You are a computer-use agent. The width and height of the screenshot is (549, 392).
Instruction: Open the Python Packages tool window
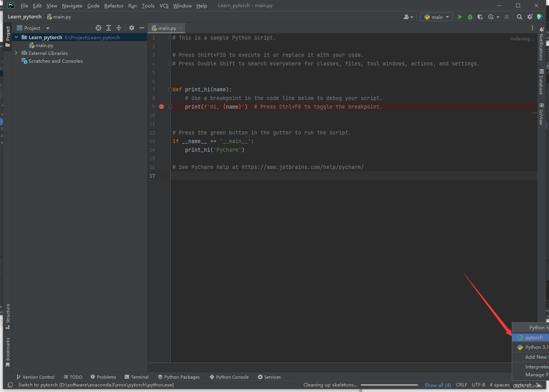[179, 377]
